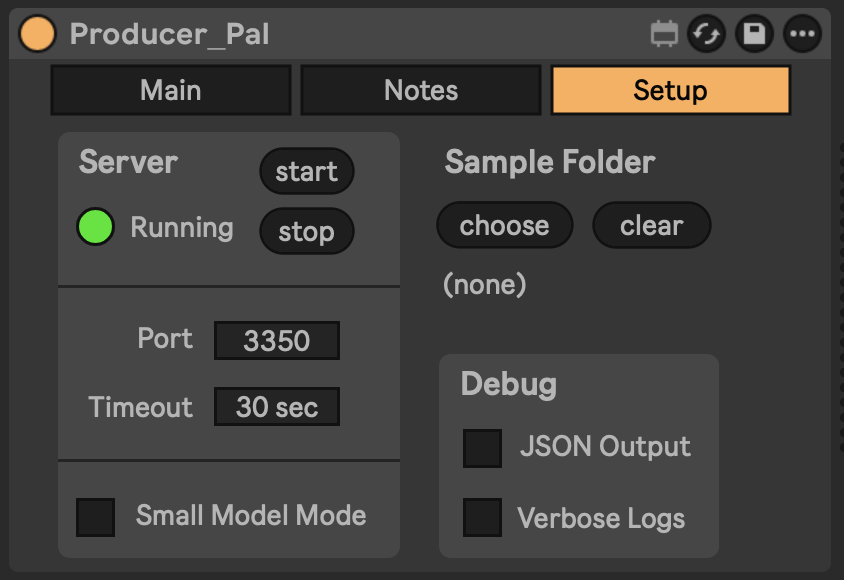This screenshot has height=580, width=844.
Task: Choose a sample folder
Action: point(504,225)
